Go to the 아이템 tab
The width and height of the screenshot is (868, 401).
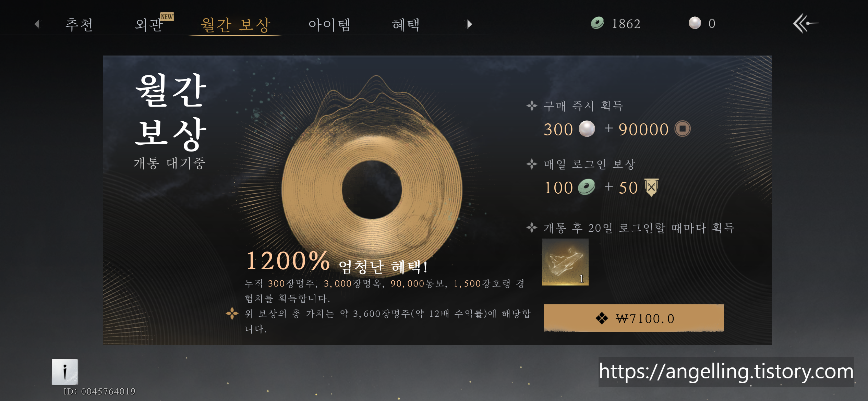(329, 24)
